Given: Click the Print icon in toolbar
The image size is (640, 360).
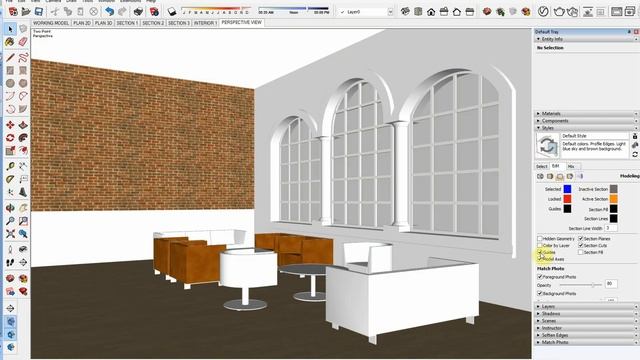Looking at the screenshot, I should (x=138, y=11).
